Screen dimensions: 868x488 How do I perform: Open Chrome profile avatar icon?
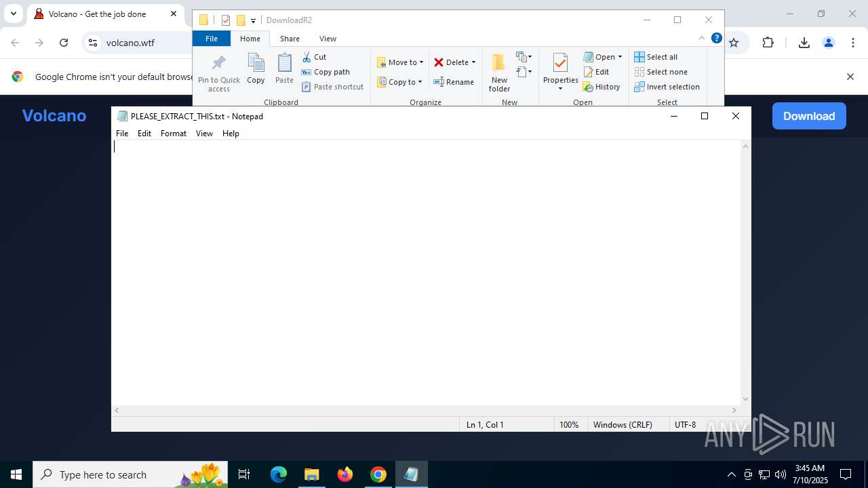(x=828, y=43)
